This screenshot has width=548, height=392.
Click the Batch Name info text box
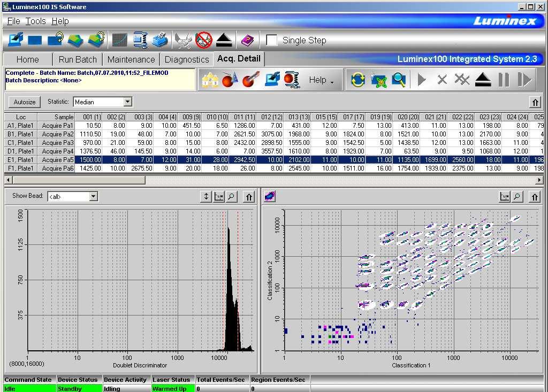[100, 79]
